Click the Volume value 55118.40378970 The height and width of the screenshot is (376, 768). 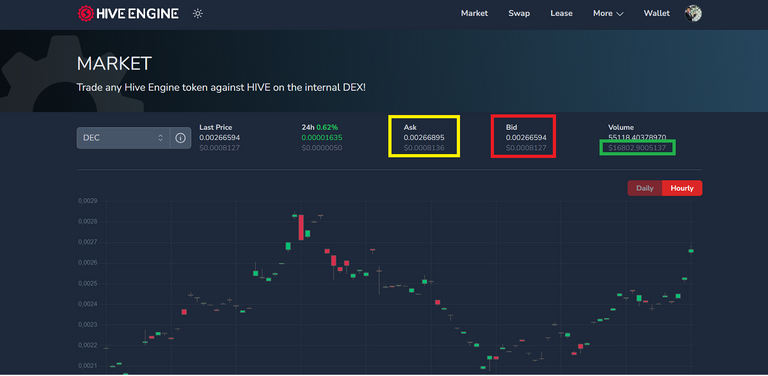[637, 138]
